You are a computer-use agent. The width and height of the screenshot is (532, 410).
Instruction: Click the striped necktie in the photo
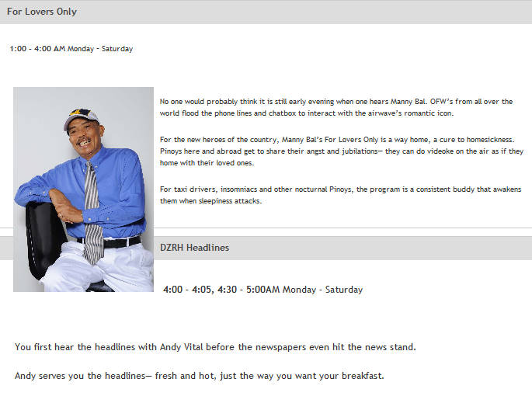click(93, 213)
